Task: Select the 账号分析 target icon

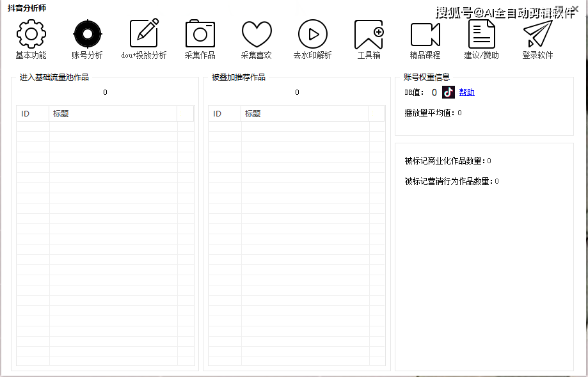Action: point(88,34)
